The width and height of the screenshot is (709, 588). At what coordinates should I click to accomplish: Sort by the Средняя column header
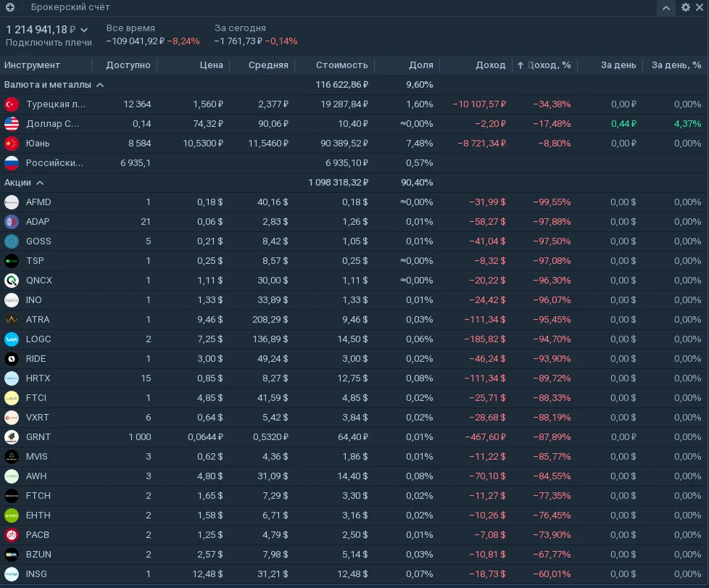[268, 65]
